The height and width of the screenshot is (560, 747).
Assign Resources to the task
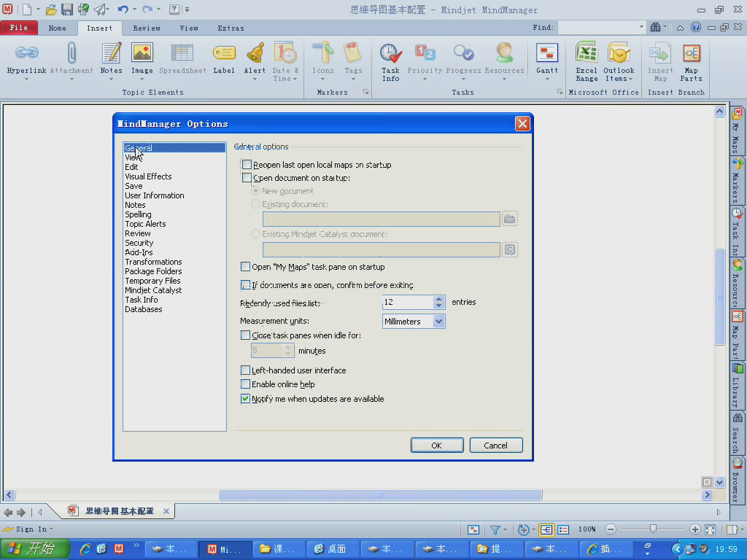pos(504,58)
